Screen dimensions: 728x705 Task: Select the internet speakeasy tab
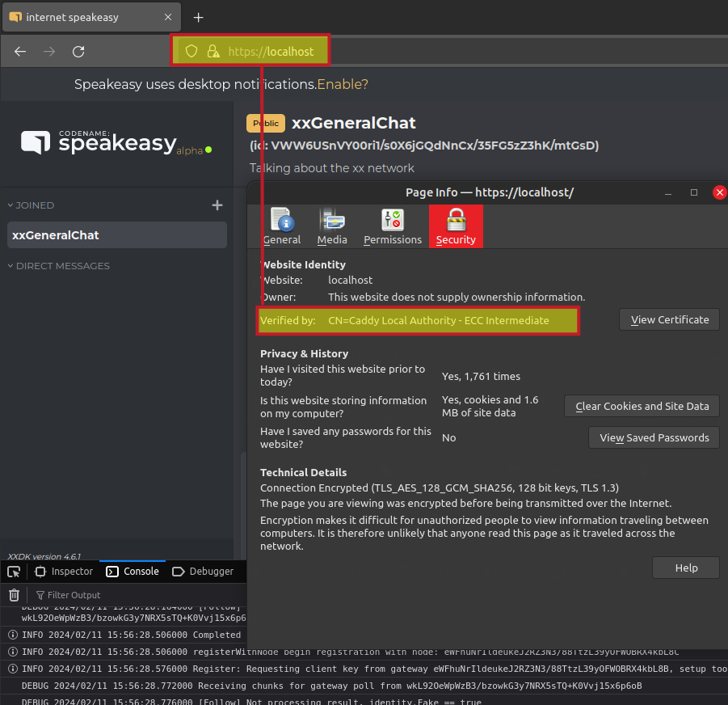coord(91,17)
